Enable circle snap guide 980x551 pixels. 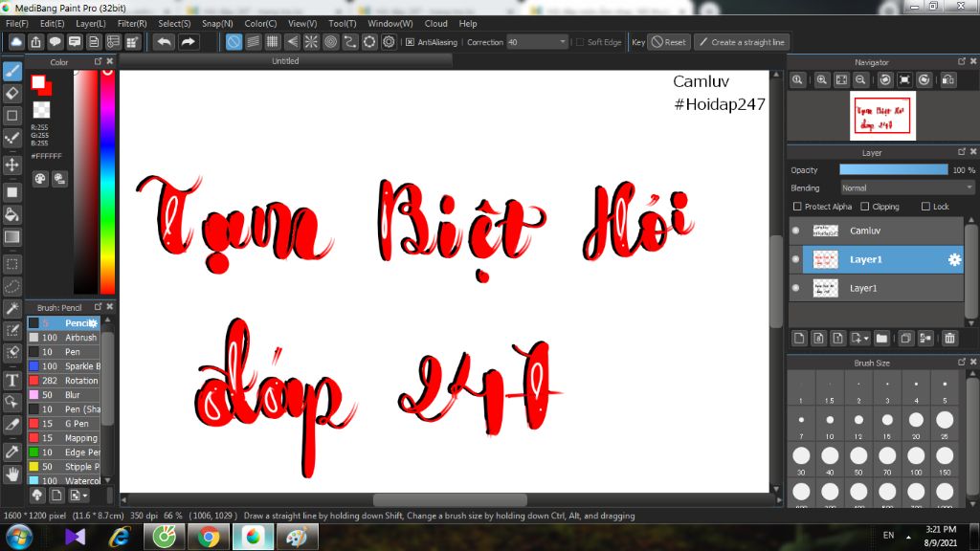point(330,42)
